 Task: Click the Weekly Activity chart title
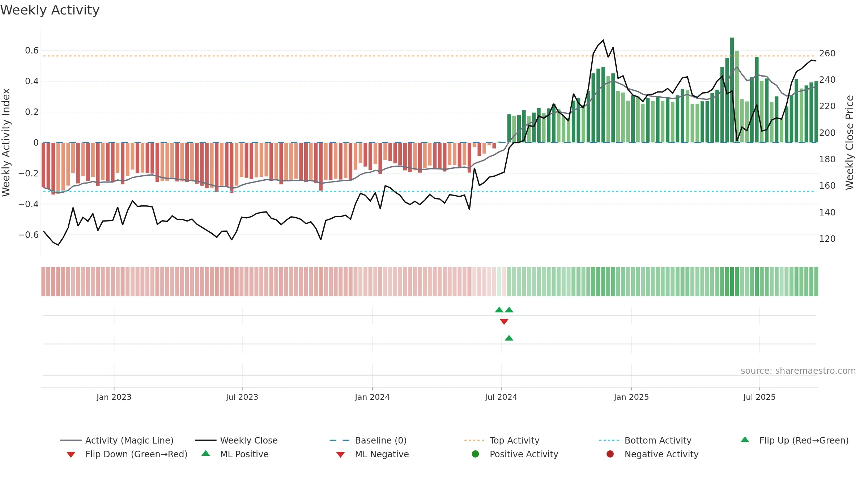(x=50, y=10)
